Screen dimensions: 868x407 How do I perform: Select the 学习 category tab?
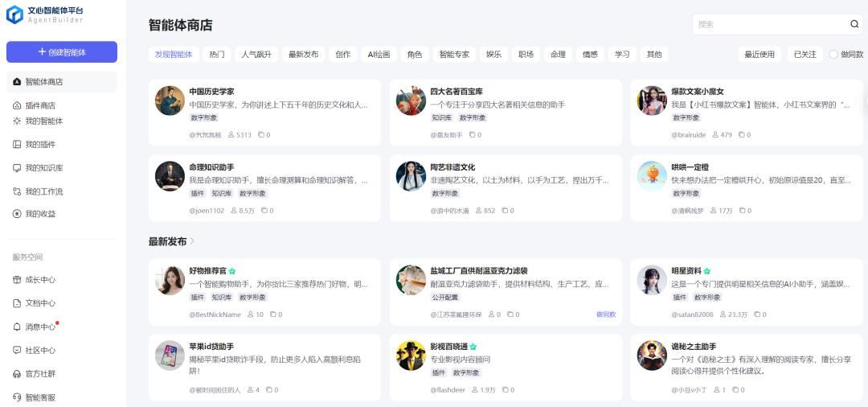point(622,54)
